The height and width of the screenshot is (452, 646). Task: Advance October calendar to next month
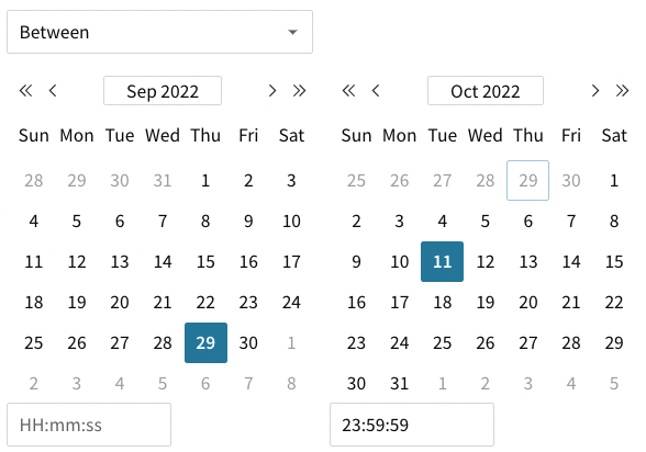[x=595, y=91]
